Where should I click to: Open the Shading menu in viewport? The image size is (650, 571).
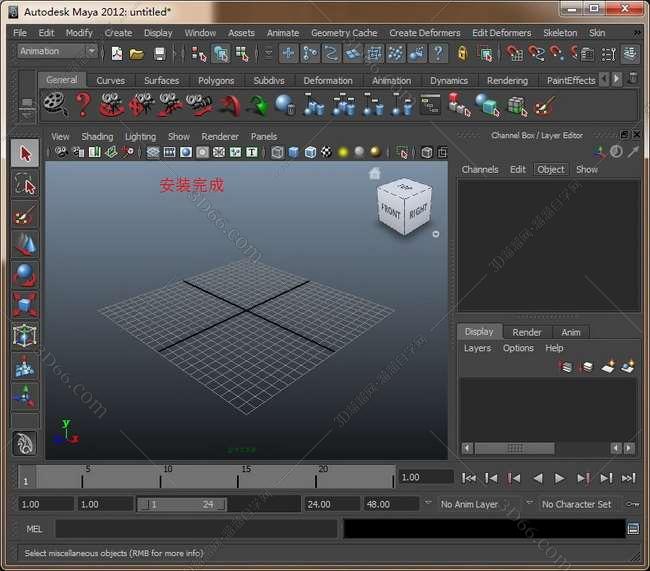[97, 136]
